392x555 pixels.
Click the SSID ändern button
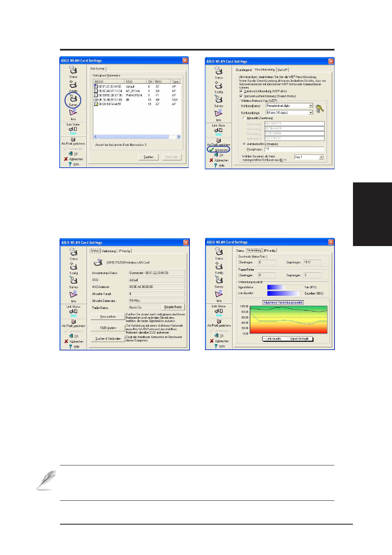(108, 328)
